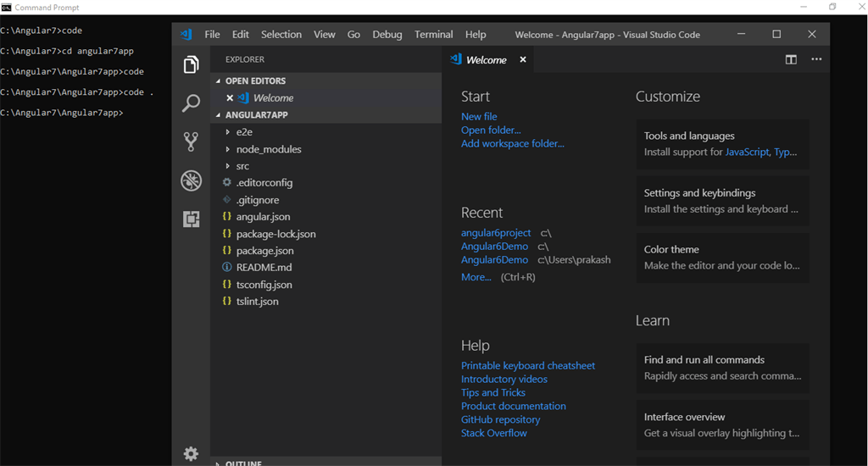Click the Command Prompt prompt line C:\Angular7\Angular7app>
868x466 pixels.
pos(61,113)
